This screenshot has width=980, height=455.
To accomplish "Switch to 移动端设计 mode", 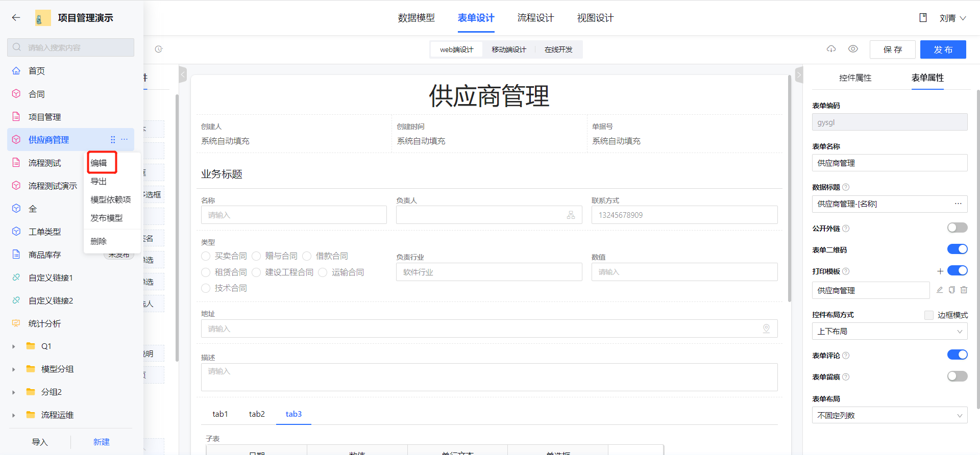I will 509,49.
